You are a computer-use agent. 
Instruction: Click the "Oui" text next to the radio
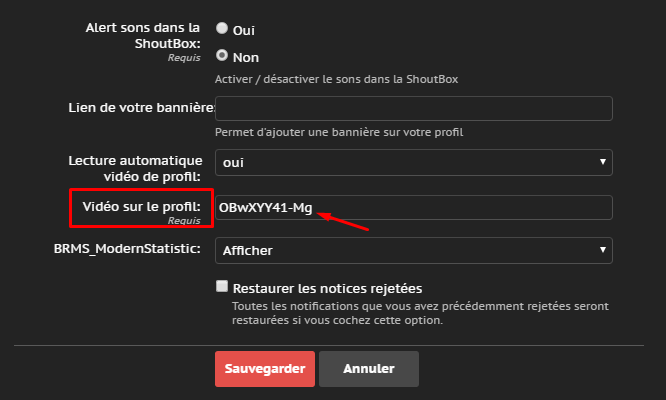243,30
